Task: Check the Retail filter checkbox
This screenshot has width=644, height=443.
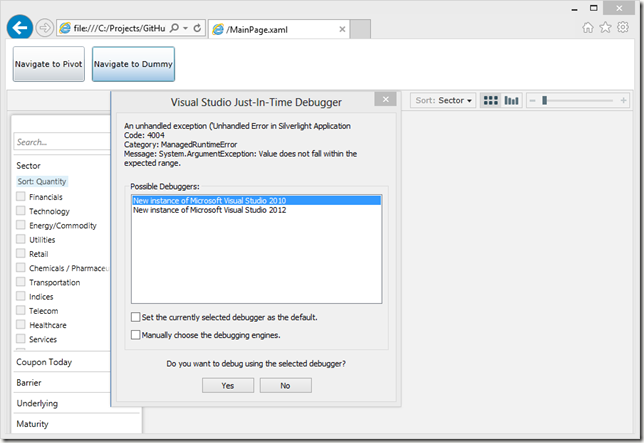Action: pos(21,253)
